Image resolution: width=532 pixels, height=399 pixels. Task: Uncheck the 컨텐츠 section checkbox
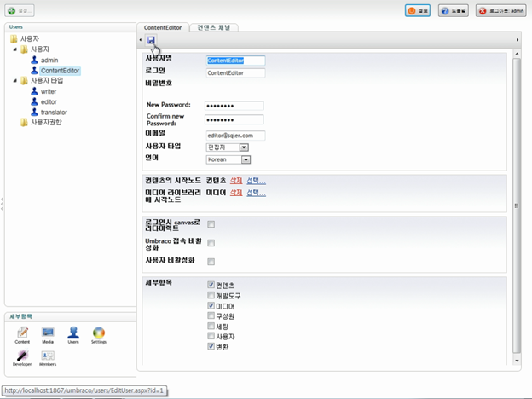(x=211, y=285)
